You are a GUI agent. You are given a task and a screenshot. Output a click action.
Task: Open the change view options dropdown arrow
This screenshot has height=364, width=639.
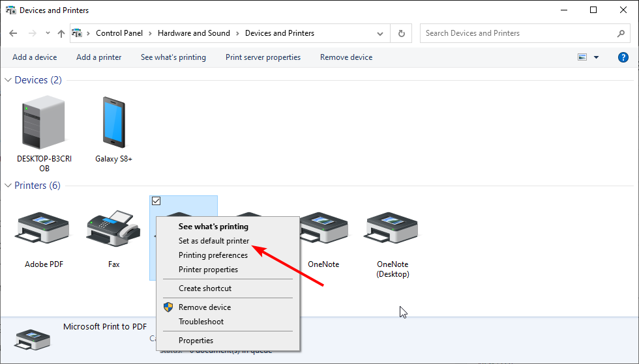pyautogui.click(x=596, y=57)
